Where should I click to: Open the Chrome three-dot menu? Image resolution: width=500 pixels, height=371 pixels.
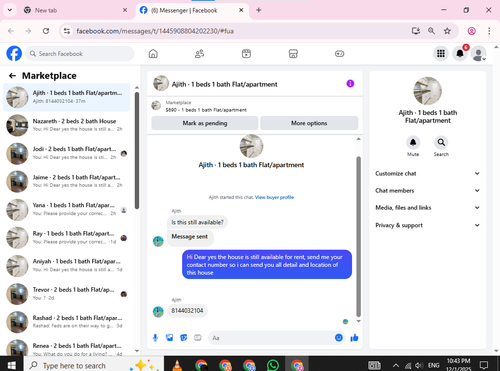(489, 31)
